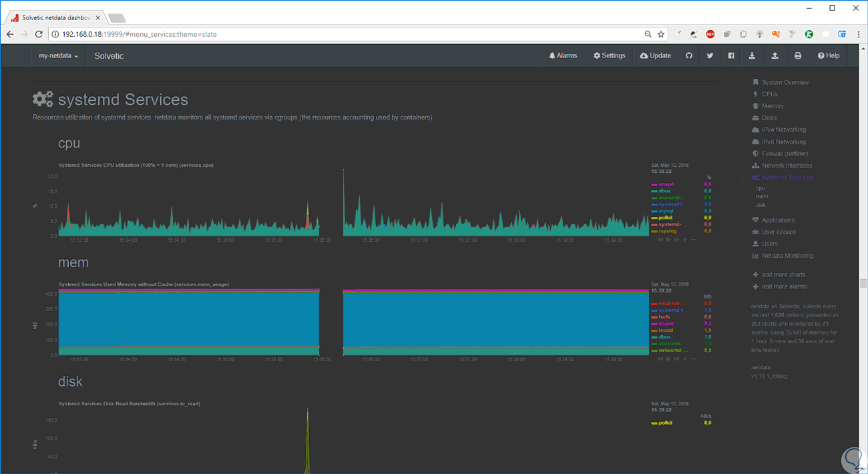
Task: Click the Facebook icon in navbar
Action: tap(731, 56)
